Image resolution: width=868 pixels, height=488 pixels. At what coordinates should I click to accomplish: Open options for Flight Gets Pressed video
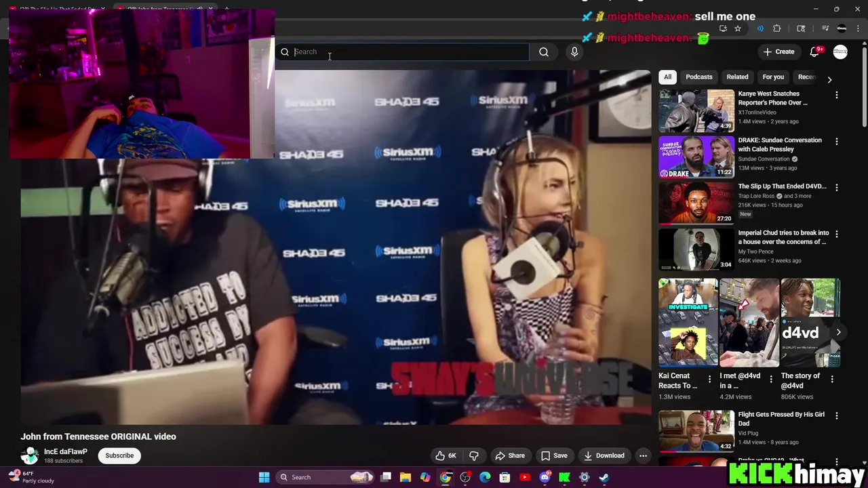[x=836, y=415]
